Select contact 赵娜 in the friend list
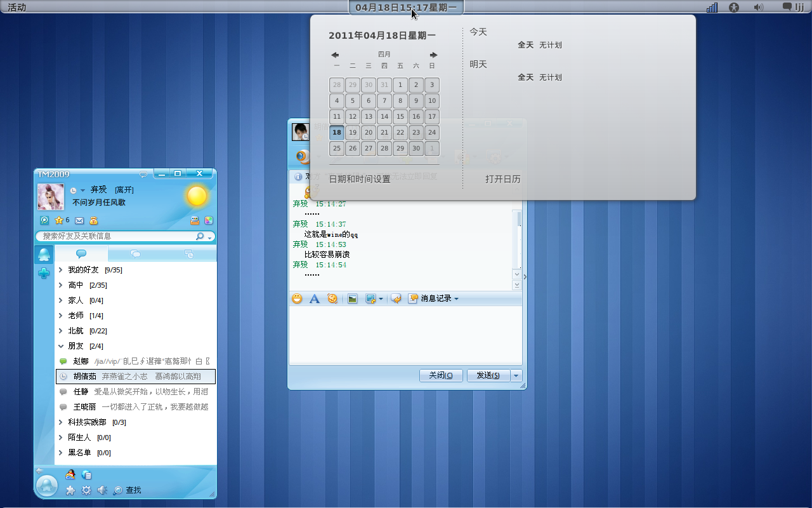The image size is (812, 508). (x=136, y=361)
